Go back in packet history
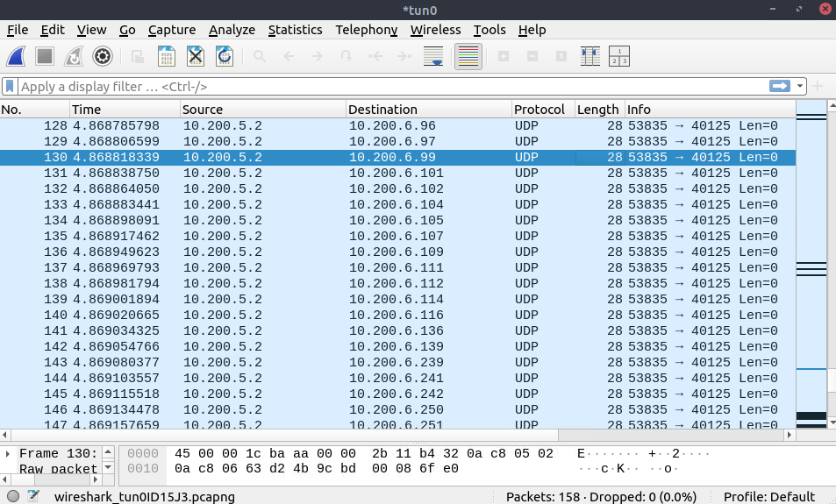Viewport: 836px width, 504px height. point(289,56)
